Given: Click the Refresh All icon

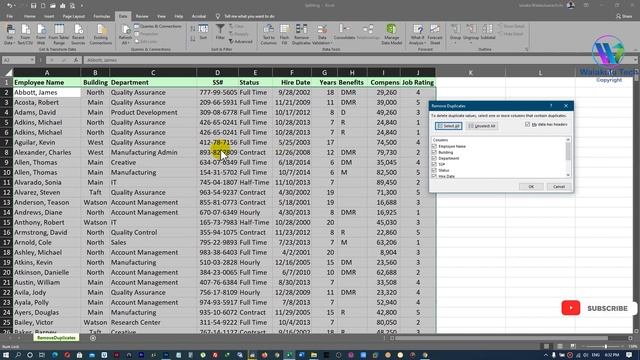Looking at the screenshot, I should pyautogui.click(x=125, y=34).
